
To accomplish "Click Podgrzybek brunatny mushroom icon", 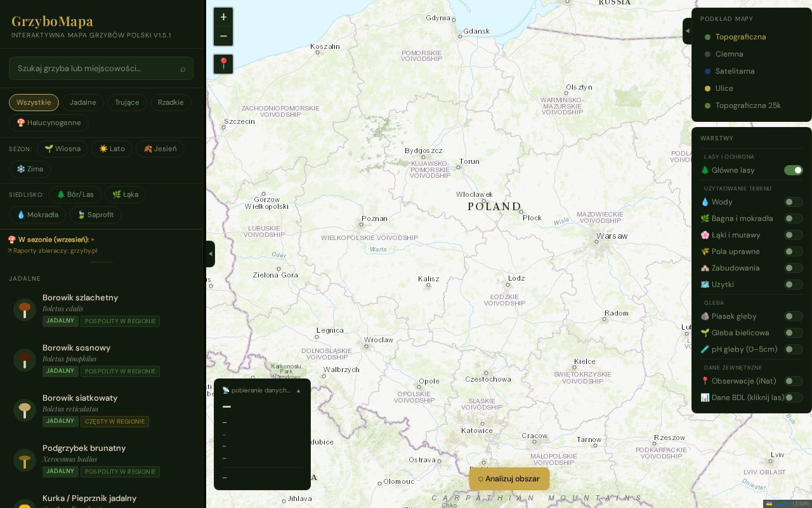I will pyautogui.click(x=25, y=460).
